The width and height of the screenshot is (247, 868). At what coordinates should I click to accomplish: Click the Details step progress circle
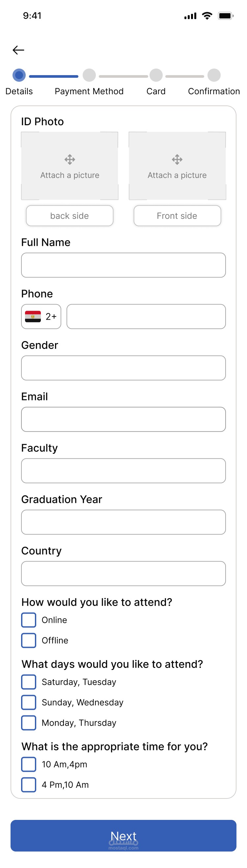[x=19, y=75]
